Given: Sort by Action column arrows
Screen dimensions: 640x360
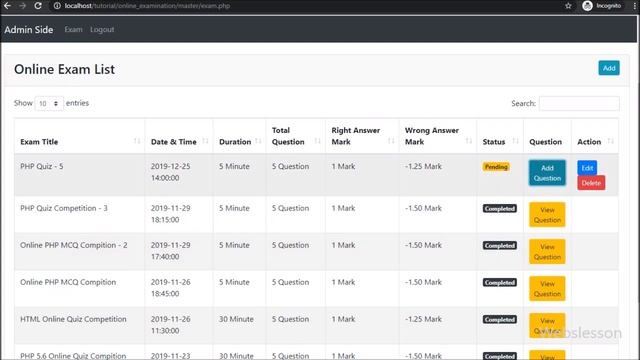Looking at the screenshot, I should tap(611, 141).
